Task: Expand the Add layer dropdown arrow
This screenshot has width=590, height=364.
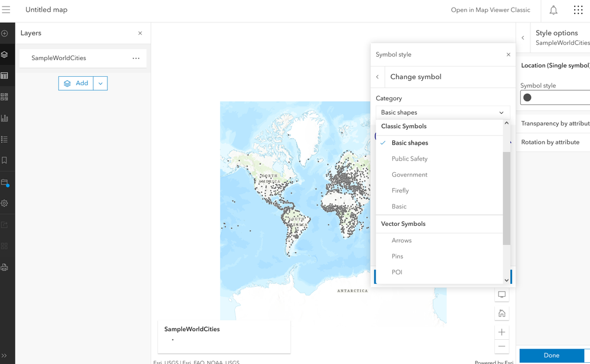Action: (100, 83)
